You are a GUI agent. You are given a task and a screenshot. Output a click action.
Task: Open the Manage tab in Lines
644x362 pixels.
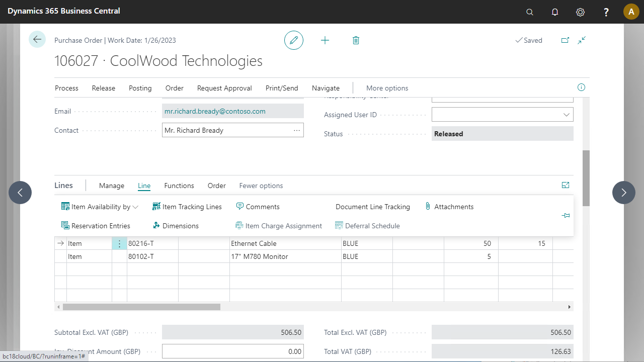point(112,186)
